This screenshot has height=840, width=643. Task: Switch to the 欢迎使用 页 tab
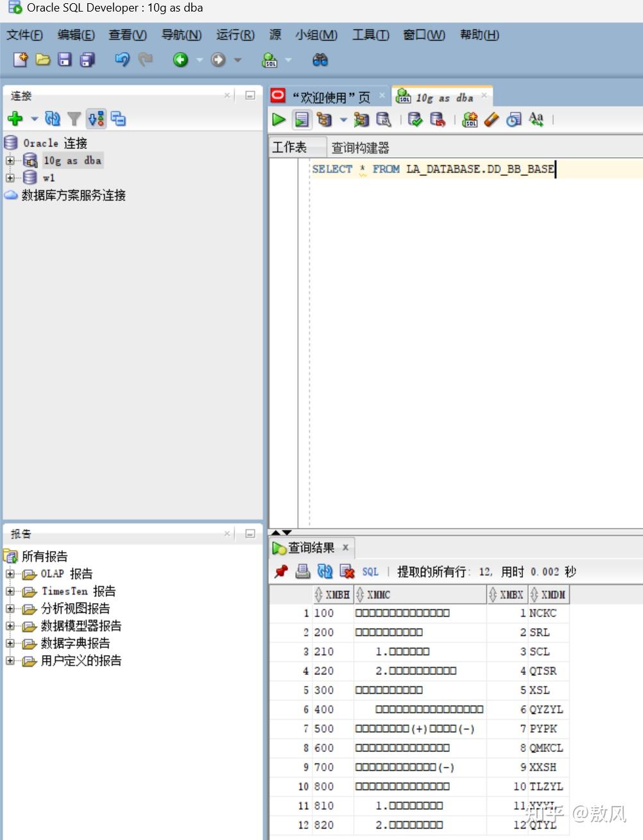(x=328, y=97)
